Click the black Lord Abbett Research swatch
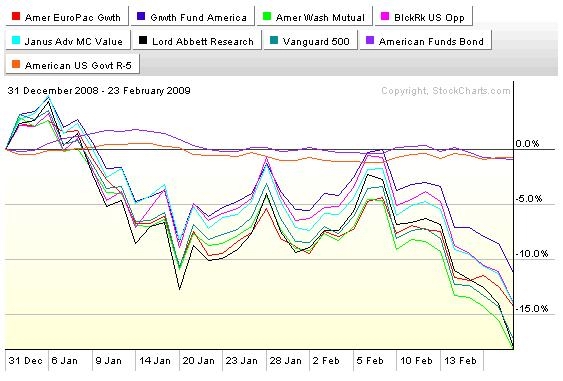563x381 pixels. pos(143,40)
